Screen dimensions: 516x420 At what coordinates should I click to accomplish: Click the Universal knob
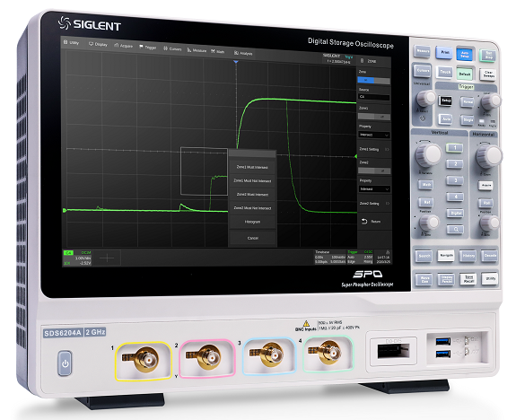pos(425,98)
